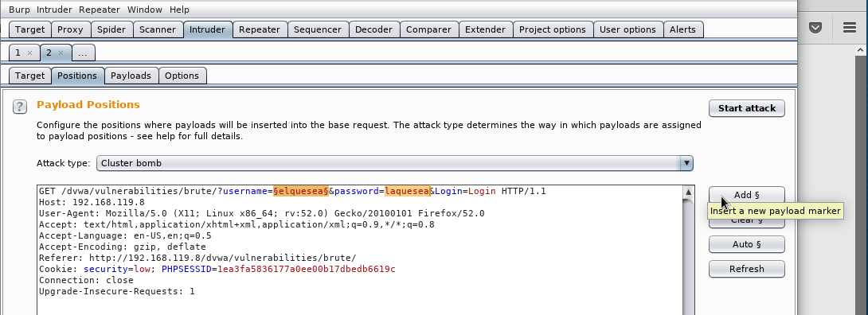This screenshot has width=868, height=315.
Task: Open the Alerts tab
Action: (x=682, y=29)
